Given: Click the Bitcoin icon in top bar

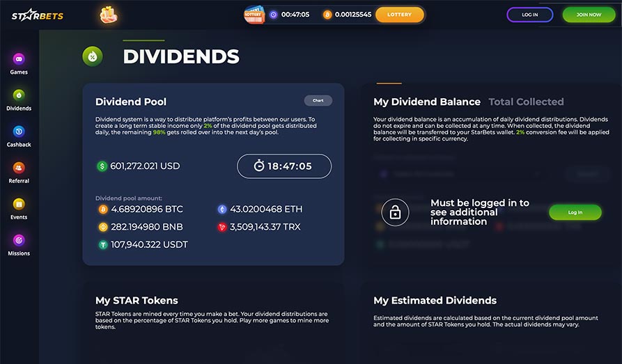Looking at the screenshot, I should [x=327, y=15].
